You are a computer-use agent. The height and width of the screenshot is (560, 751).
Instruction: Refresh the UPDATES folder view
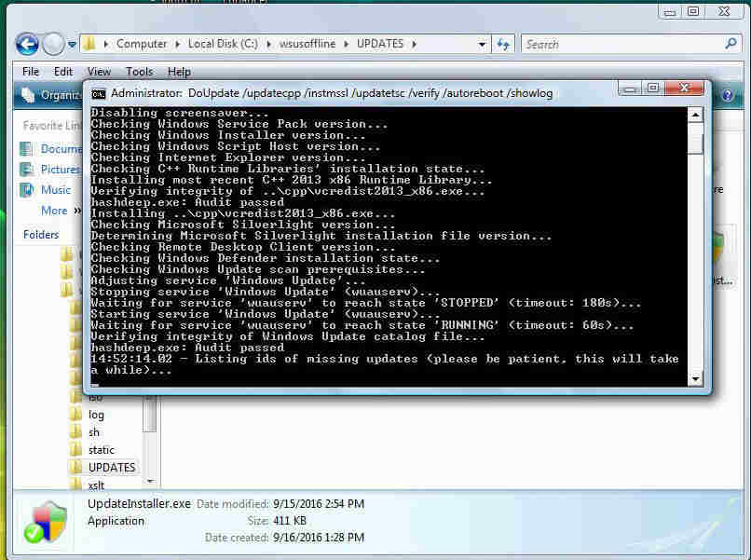pyautogui.click(x=503, y=44)
